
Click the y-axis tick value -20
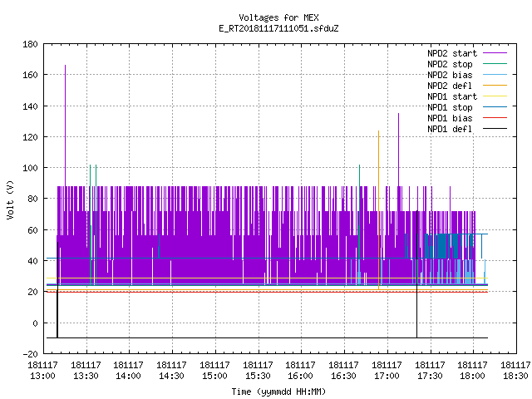(30, 354)
